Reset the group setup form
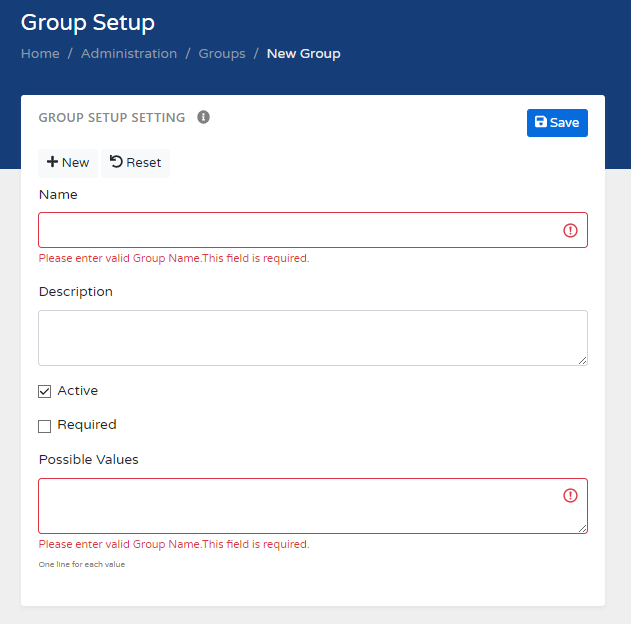Viewport: 631px width, 624px height. tap(135, 162)
